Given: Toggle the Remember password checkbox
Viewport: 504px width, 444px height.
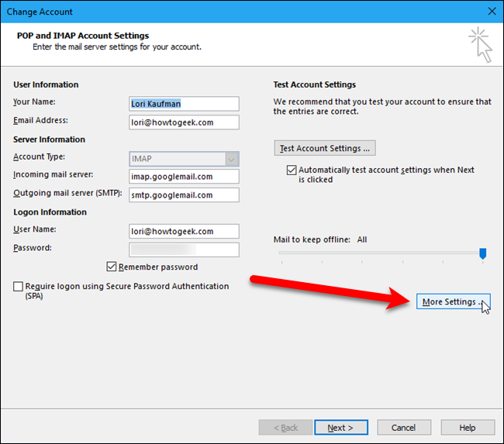Looking at the screenshot, I should (x=112, y=267).
